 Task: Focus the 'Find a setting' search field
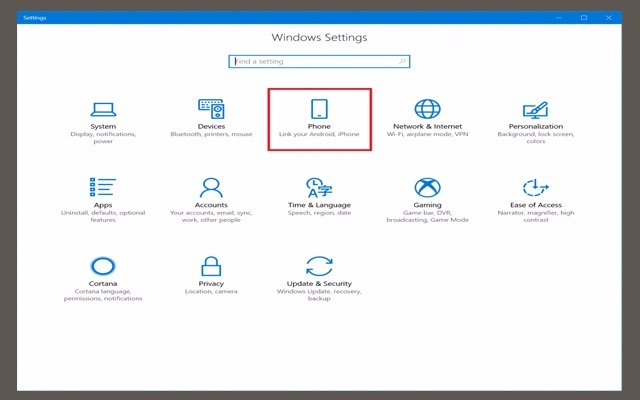pyautogui.click(x=310, y=61)
